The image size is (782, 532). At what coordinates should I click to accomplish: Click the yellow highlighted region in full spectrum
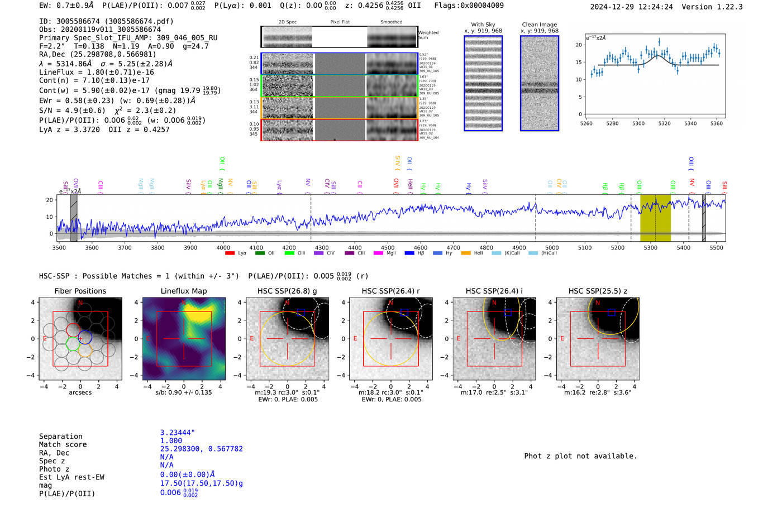pyautogui.click(x=655, y=218)
